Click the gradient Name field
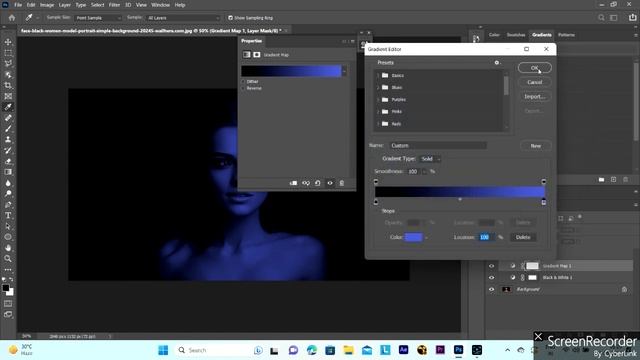 (x=438, y=146)
